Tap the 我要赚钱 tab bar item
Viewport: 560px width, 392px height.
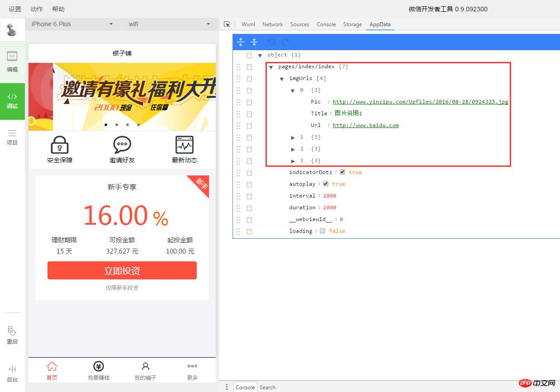[x=98, y=370]
